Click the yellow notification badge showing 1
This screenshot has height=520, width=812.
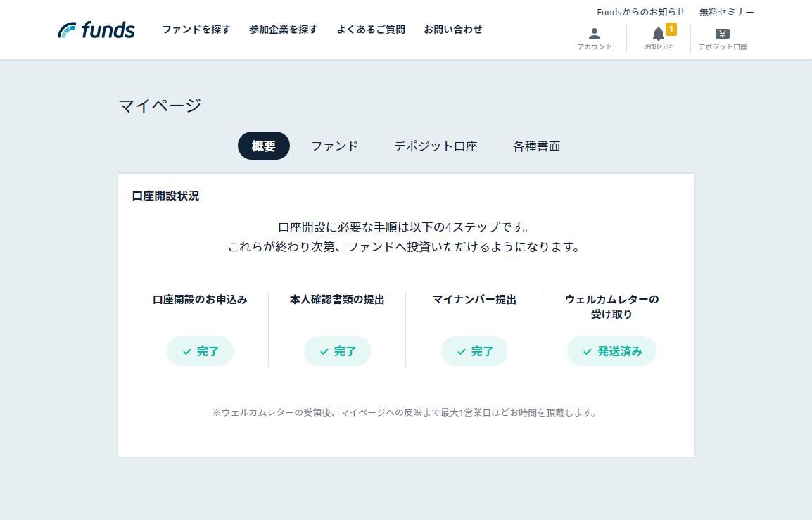(671, 29)
